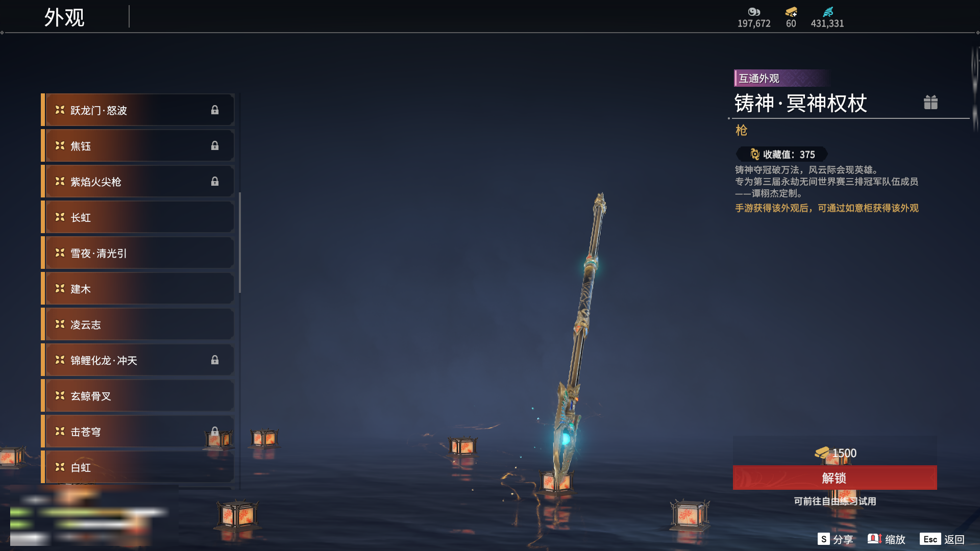Click the silver coin currency icon
This screenshot has height=551, width=980.
coord(754,12)
